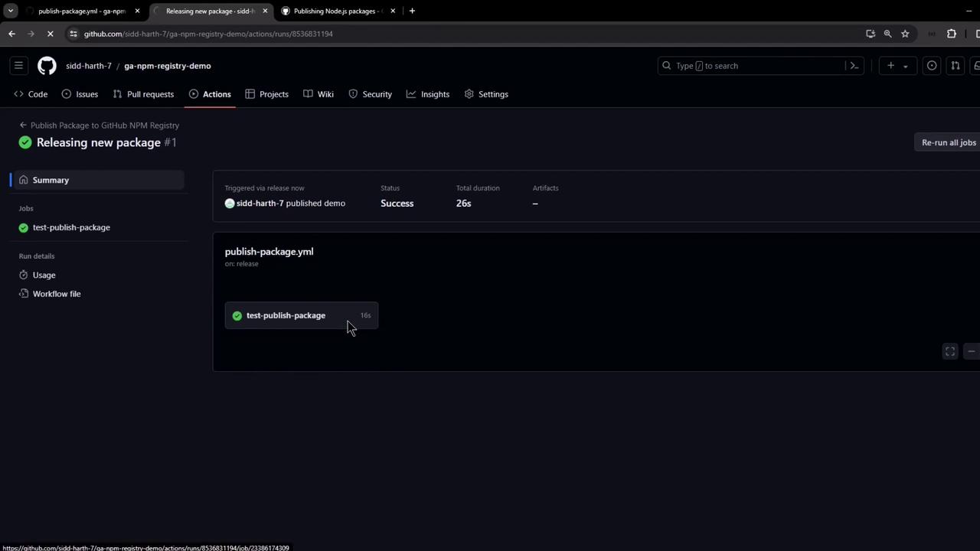The height and width of the screenshot is (551, 980).
Task: Click the browser address bar URL
Action: (208, 34)
